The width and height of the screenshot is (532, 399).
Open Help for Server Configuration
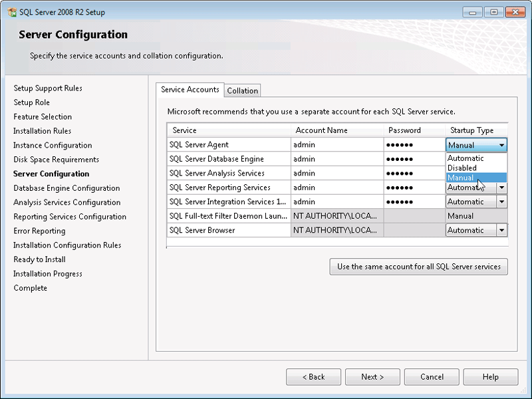coord(490,377)
